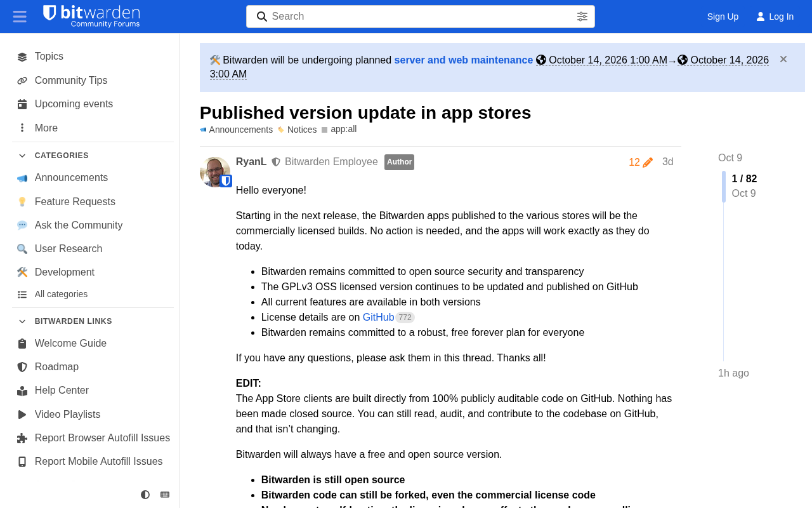This screenshot has width=812, height=508.
Task: Jump to latest post 1h ago
Action: click(733, 373)
